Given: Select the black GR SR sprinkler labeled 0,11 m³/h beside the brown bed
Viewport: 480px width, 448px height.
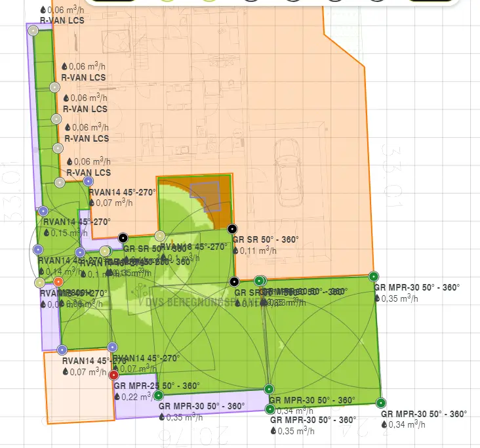Looking at the screenshot, I should (232, 229).
